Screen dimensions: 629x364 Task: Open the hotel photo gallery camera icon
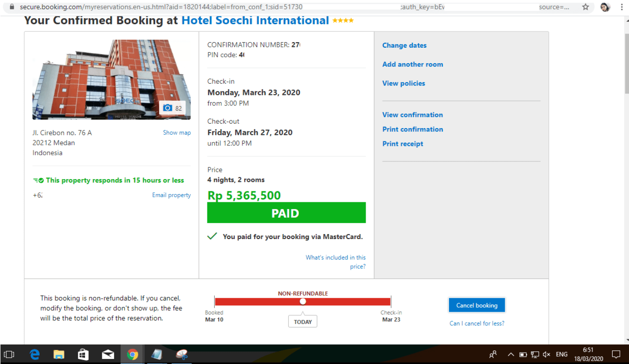168,108
